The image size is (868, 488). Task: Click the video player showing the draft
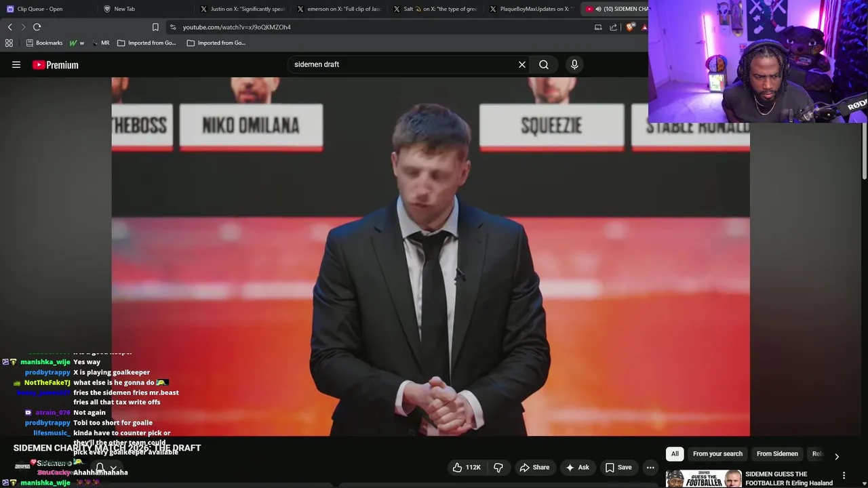(431, 256)
